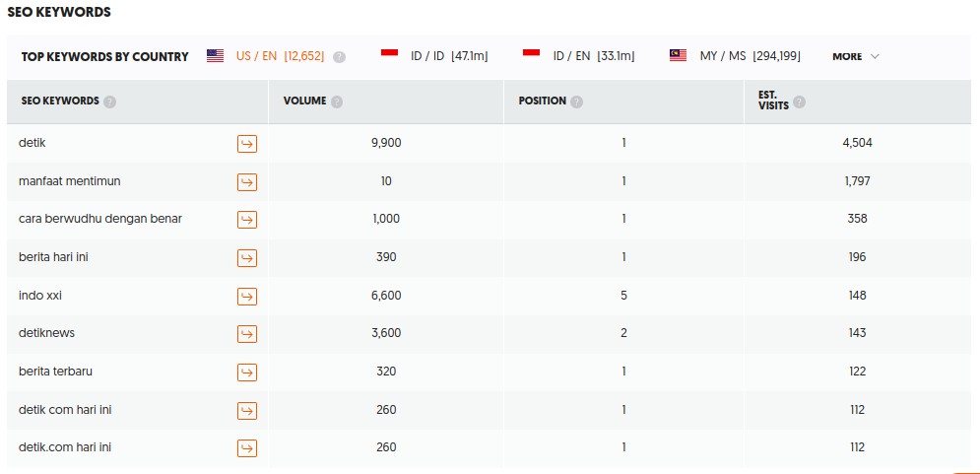Click info icon after US / EN count
Viewport: 980px width, 474px height.
(x=339, y=57)
